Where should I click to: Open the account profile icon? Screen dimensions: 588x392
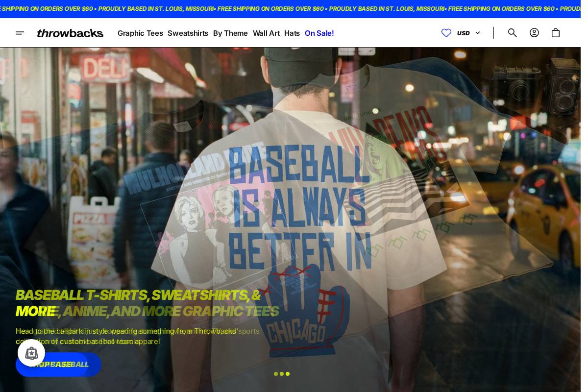534,33
